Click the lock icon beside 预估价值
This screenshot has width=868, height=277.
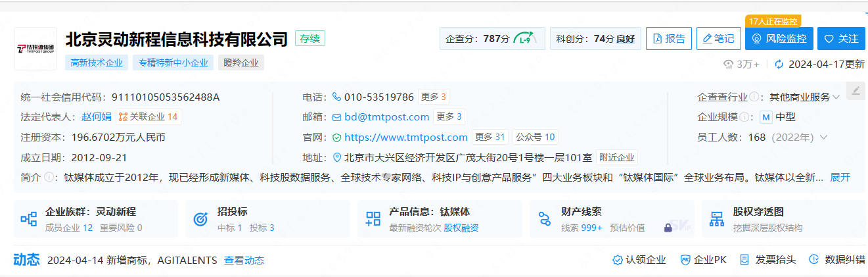pos(668,228)
